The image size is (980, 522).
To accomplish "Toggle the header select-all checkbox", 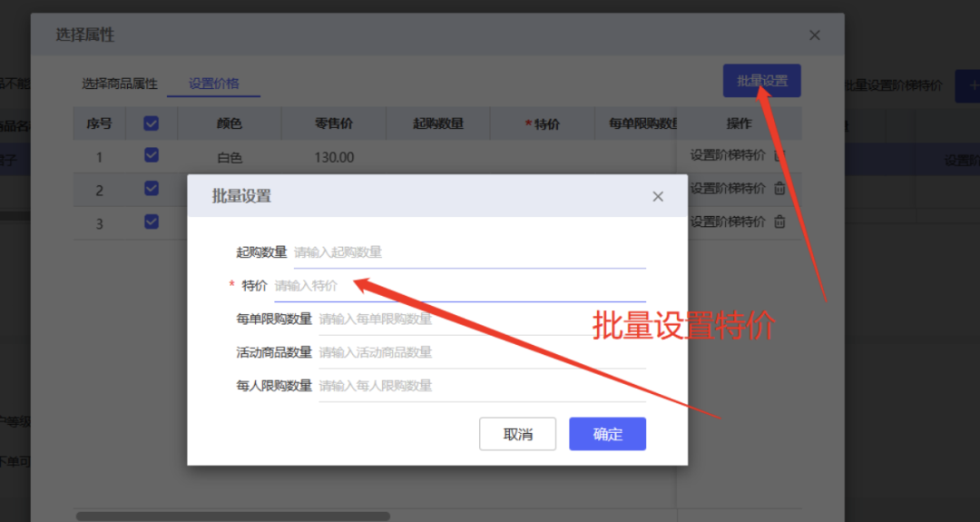I will coord(152,123).
